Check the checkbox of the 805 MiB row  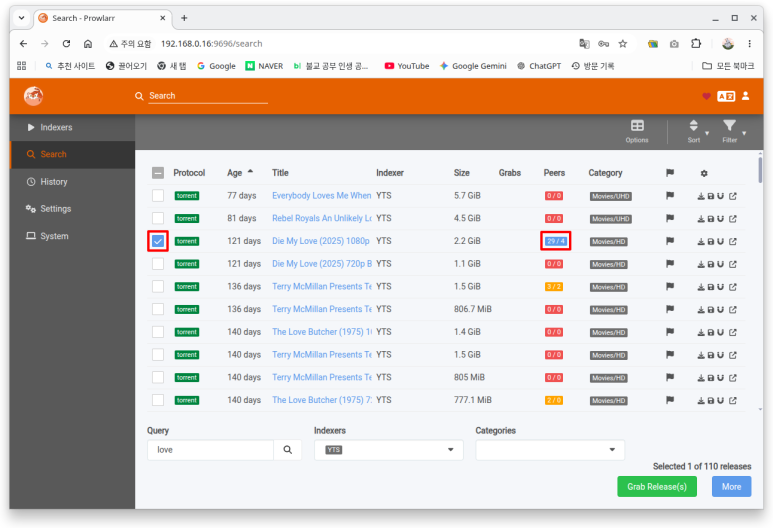click(x=158, y=377)
